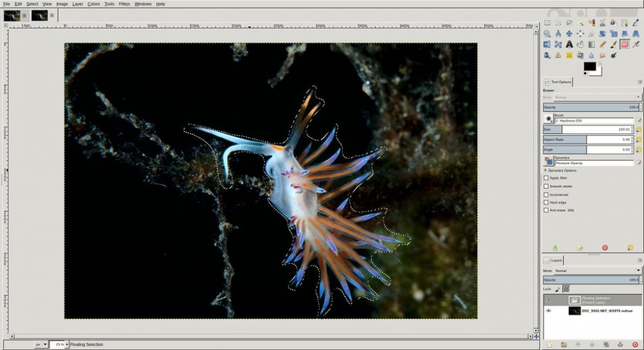Screen dimensions: 644x350
Task: Click the new layer button in Layers panel
Action: (x=550, y=345)
